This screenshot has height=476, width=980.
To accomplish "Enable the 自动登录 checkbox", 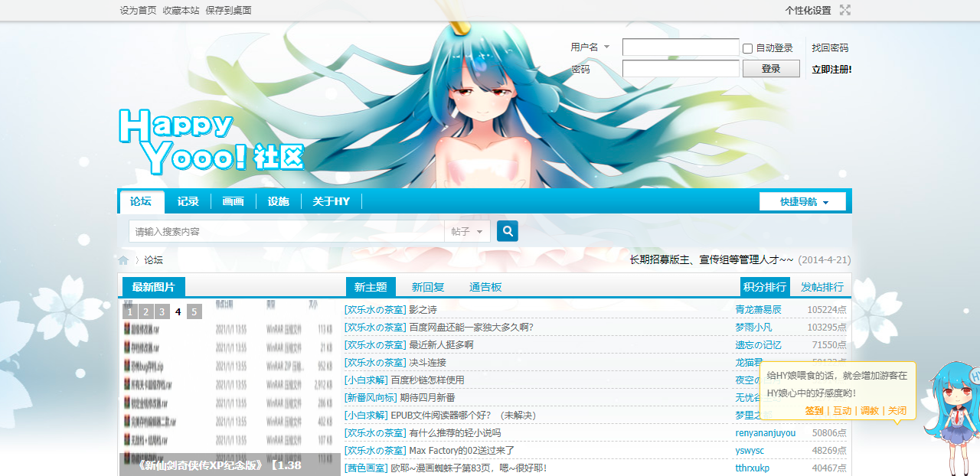I will [748, 48].
